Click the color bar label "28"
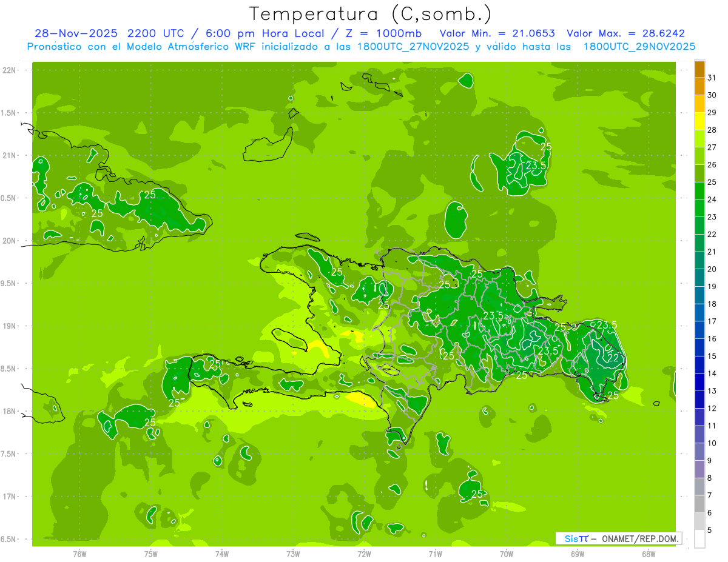The width and height of the screenshot is (728, 562). point(712,130)
